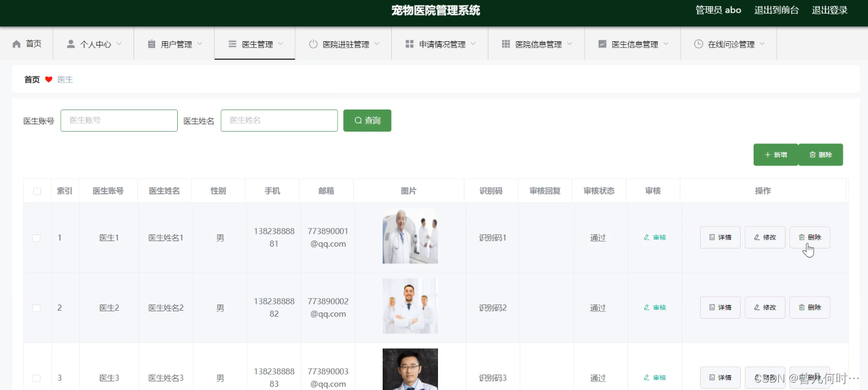
Task: Click the 详情 document icon for 医生1
Action: 712,237
